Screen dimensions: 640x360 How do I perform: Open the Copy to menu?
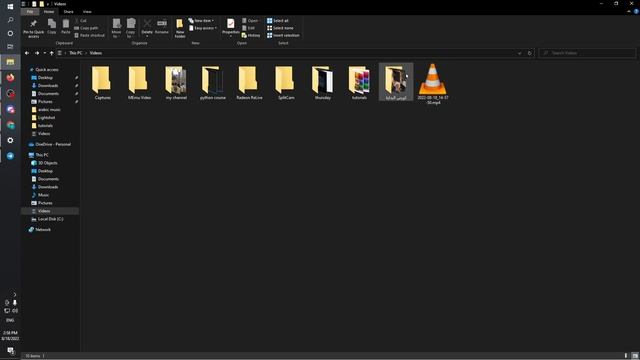coord(131,28)
